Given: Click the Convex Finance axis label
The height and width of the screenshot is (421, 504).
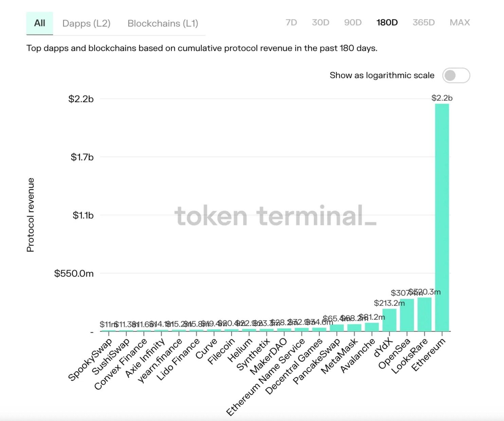Looking at the screenshot, I should [121, 364].
